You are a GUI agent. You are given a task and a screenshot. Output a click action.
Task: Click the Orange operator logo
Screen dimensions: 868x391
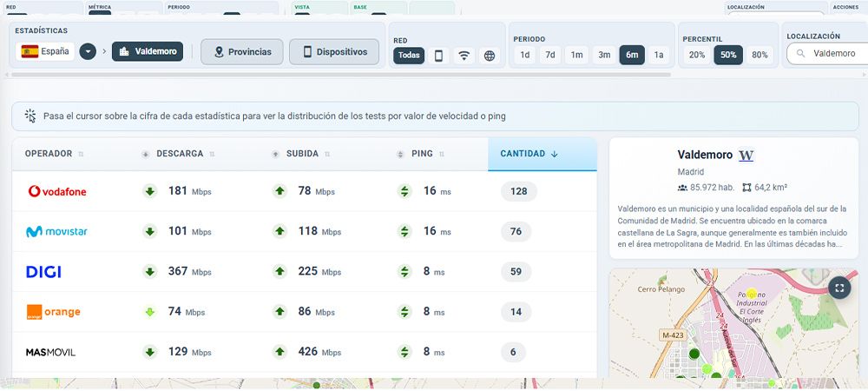coord(53,312)
